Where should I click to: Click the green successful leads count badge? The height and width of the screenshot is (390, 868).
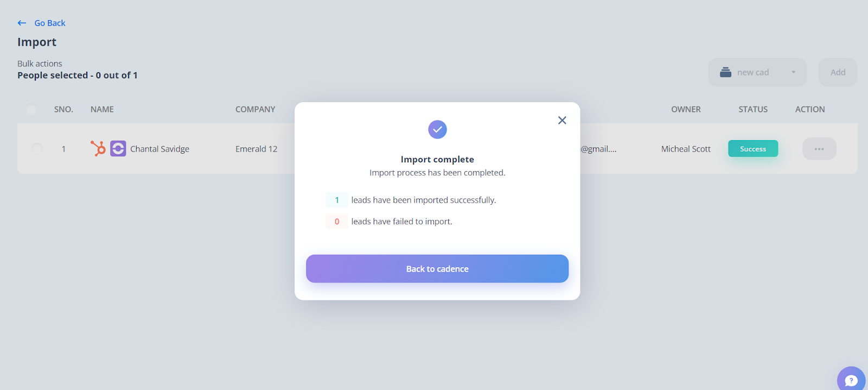[337, 200]
